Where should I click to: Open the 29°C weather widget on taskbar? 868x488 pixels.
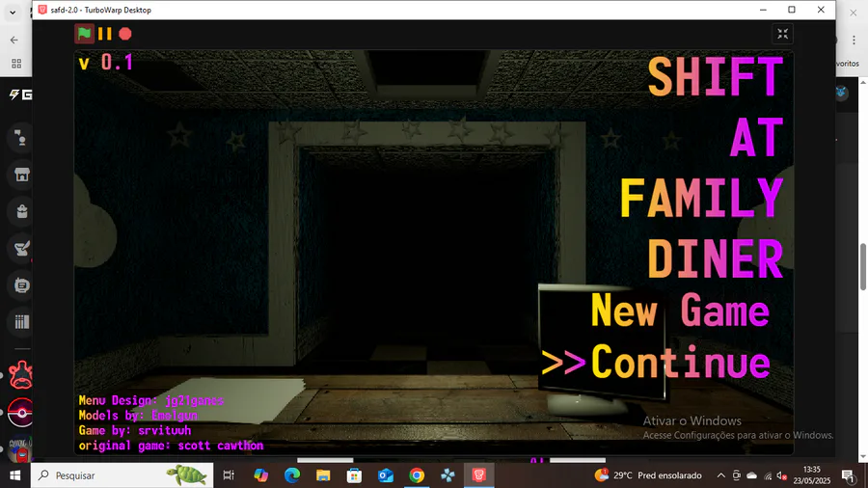(x=648, y=475)
